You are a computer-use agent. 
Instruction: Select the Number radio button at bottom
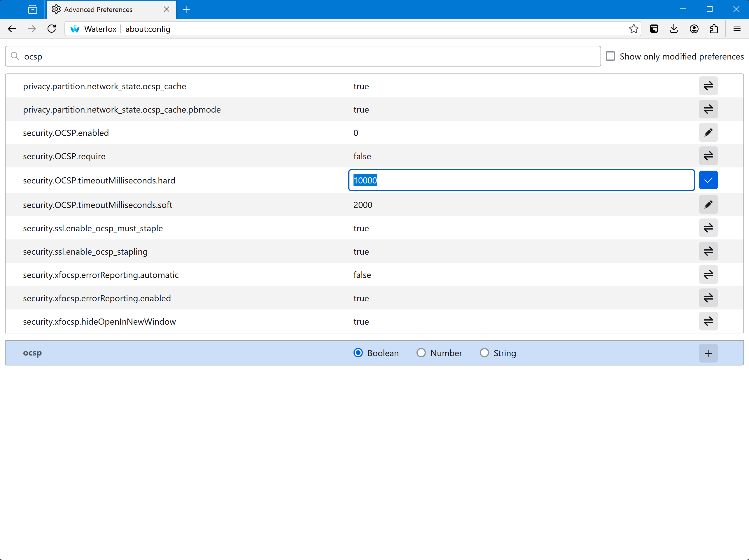pos(422,352)
